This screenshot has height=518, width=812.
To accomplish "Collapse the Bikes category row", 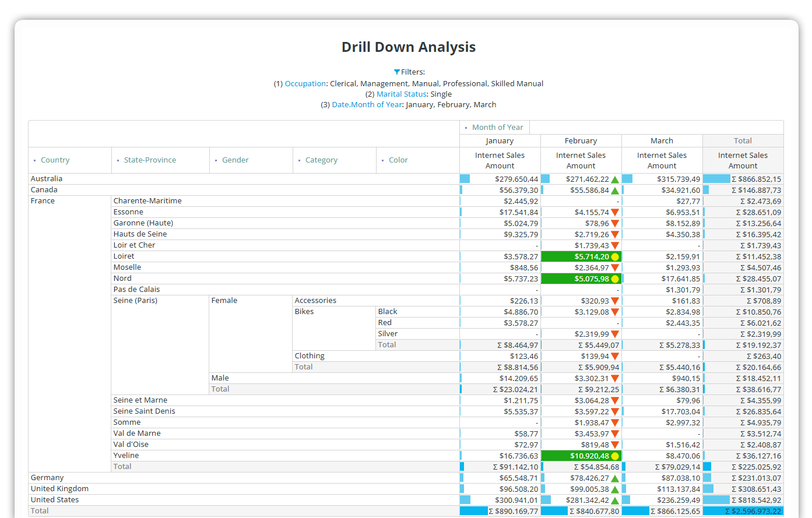I will (304, 311).
